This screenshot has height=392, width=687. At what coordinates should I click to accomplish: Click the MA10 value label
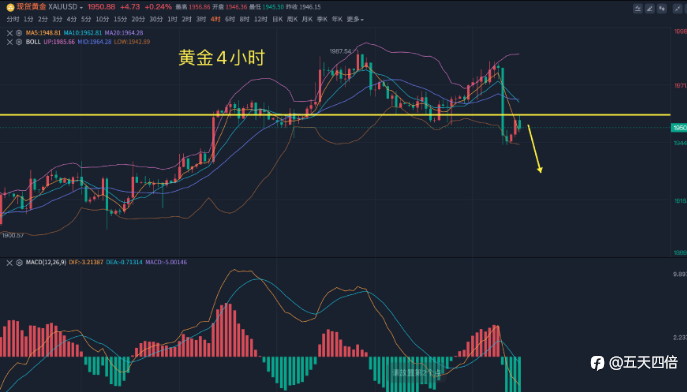tap(83, 33)
